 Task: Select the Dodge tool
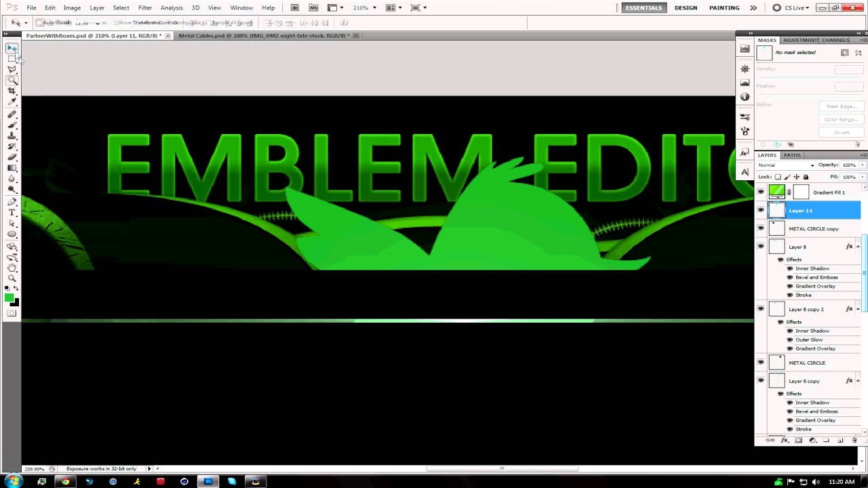pyautogui.click(x=12, y=189)
